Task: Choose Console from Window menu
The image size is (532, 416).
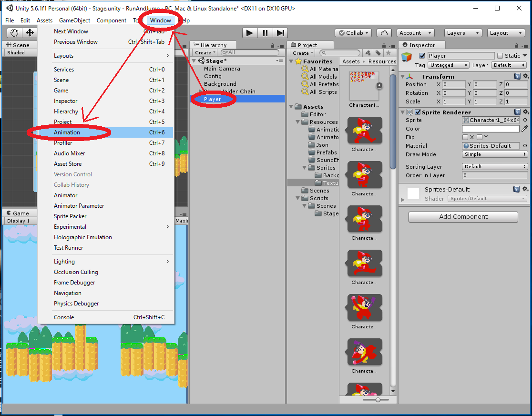Action: click(106, 317)
